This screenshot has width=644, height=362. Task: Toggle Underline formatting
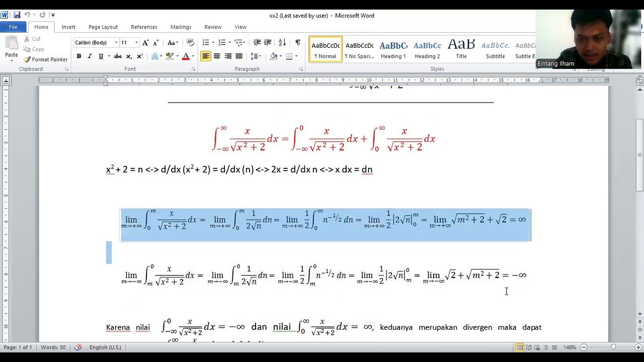(x=101, y=56)
